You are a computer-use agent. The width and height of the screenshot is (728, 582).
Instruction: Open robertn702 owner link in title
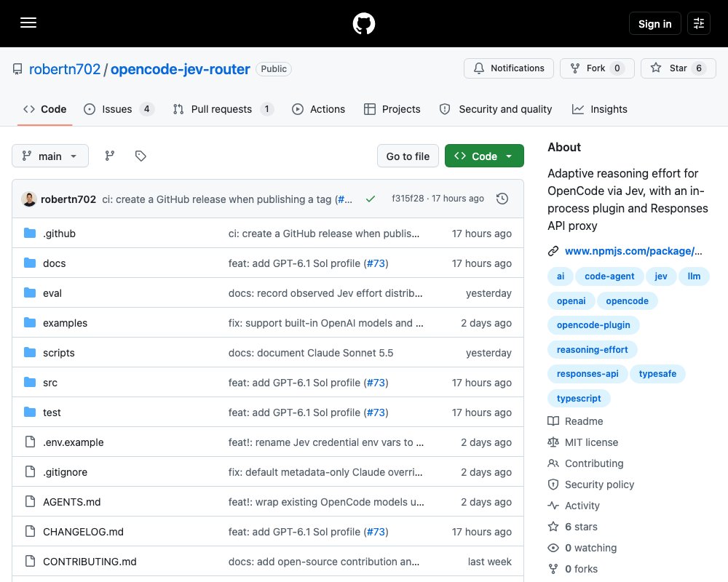(x=65, y=69)
